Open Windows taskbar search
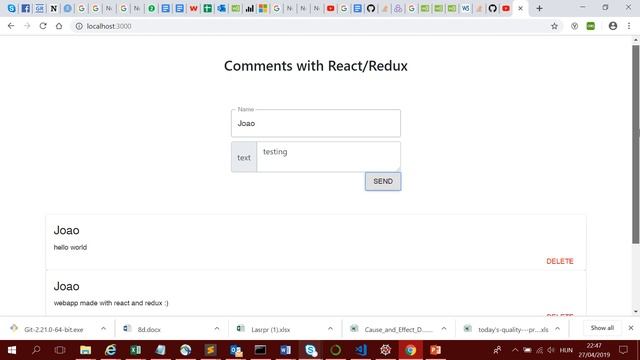This screenshot has height=360, width=640. point(36,350)
